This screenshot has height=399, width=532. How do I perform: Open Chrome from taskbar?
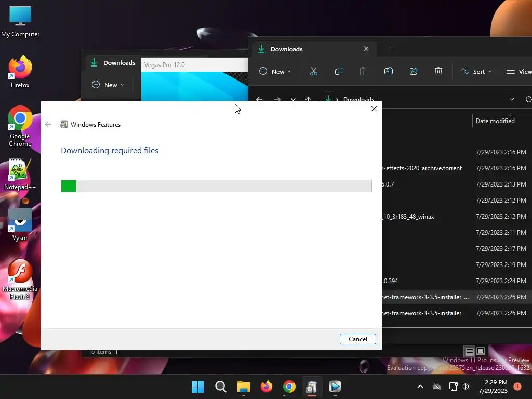289,387
